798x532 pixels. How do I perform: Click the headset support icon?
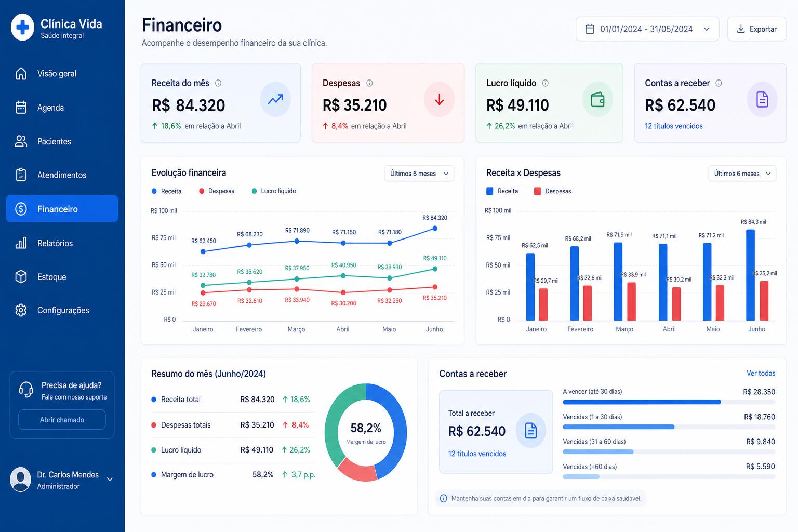click(26, 389)
